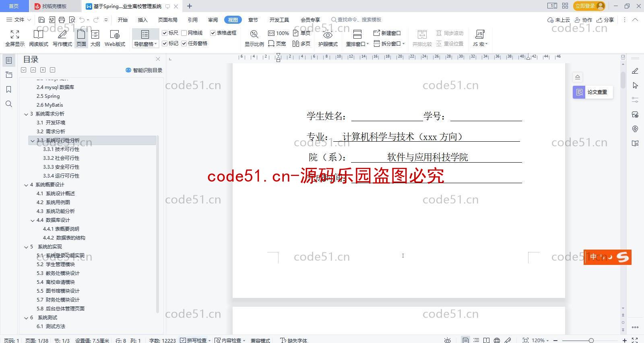The height and width of the screenshot is (343, 644).
Task: Open writing mode view
Action: point(62,38)
